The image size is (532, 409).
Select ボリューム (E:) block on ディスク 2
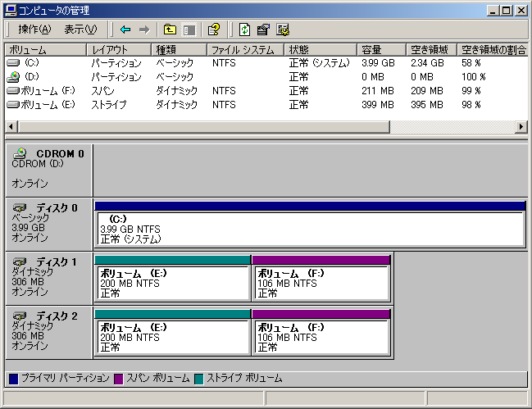[173, 333]
